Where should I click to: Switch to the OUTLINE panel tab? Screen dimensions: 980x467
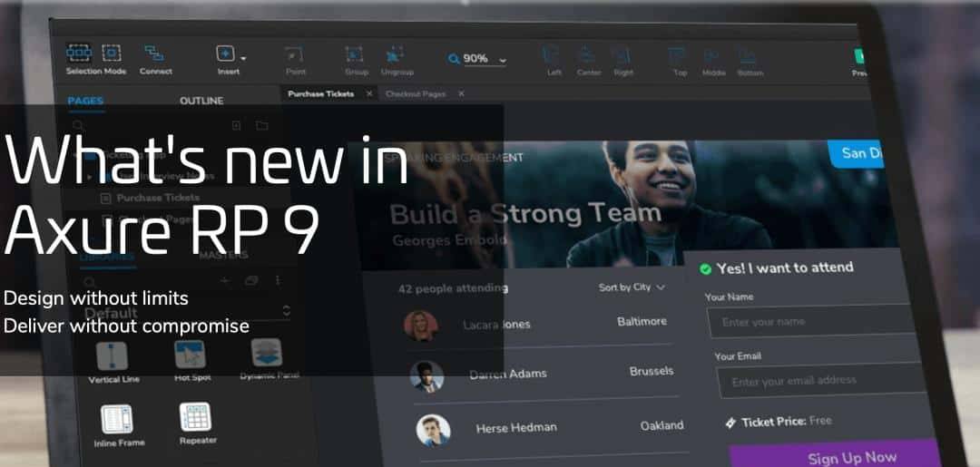[x=201, y=101]
